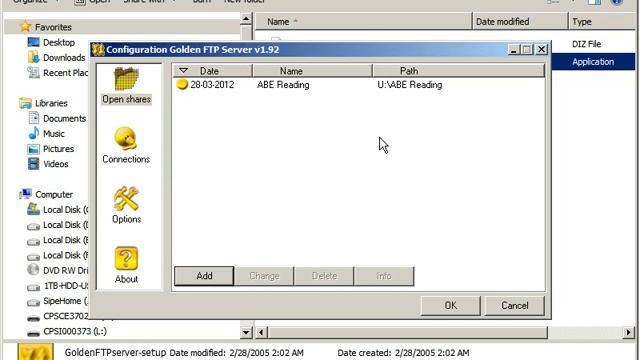Select the ABE Reading name cell

pos(283,84)
